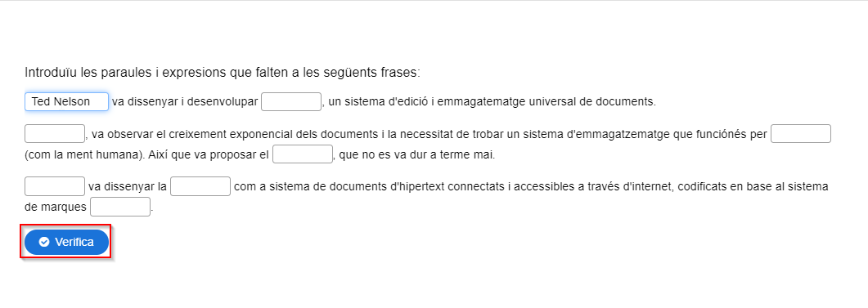Viewport: 868px width, 308px height.
Task: Click the checkmark icon on Verifica button
Action: click(44, 242)
